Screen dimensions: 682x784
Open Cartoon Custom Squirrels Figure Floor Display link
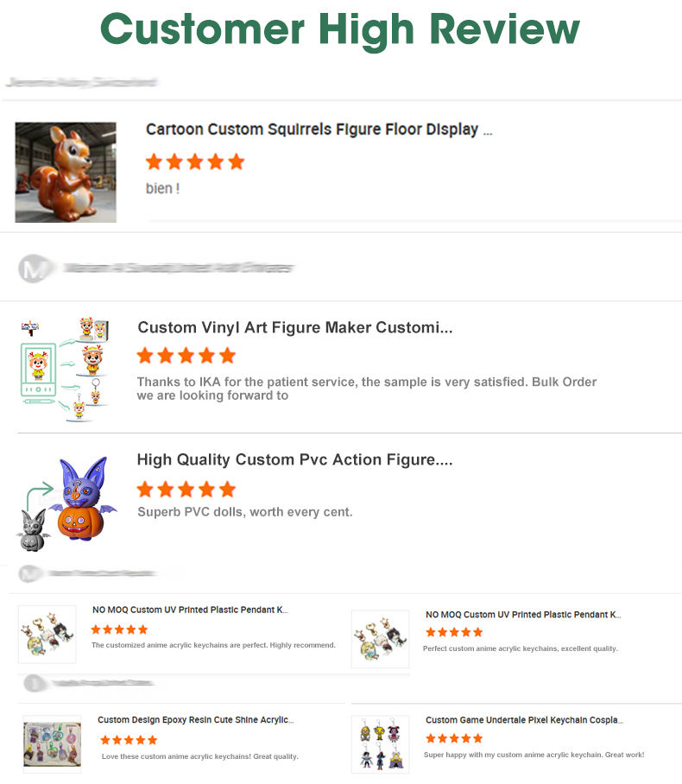(319, 130)
